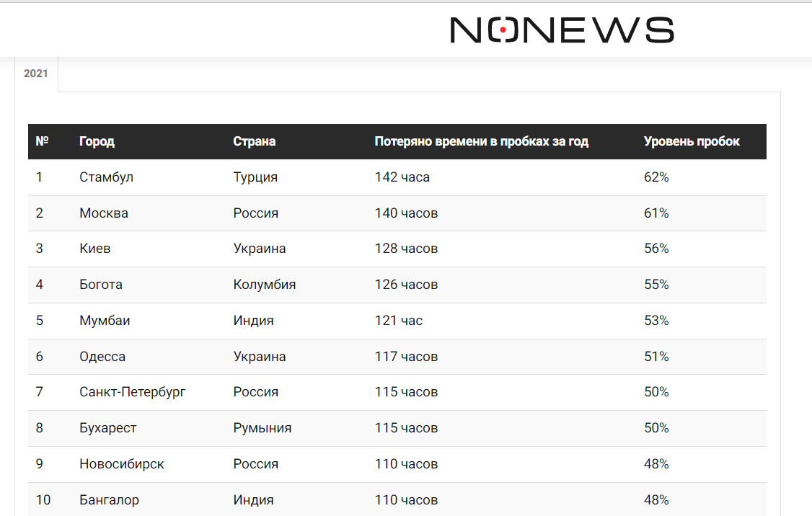The height and width of the screenshot is (516, 812).
Task: Click the 62% congestion value
Action: pos(656,177)
